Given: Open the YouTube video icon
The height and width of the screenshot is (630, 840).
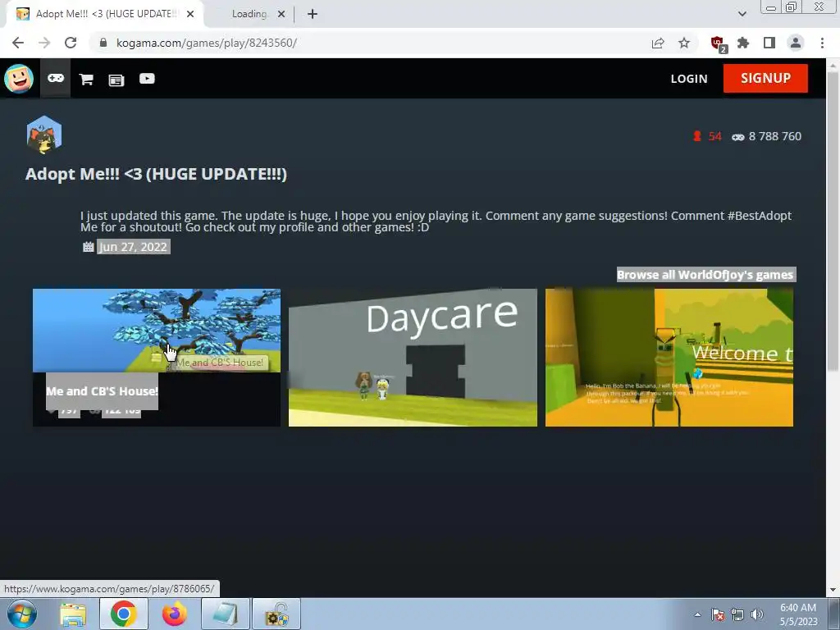Looking at the screenshot, I should (147, 79).
